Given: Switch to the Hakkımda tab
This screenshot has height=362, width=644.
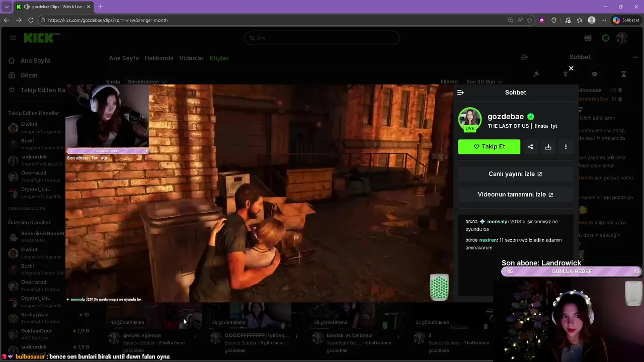Looking at the screenshot, I should tap(159, 58).
